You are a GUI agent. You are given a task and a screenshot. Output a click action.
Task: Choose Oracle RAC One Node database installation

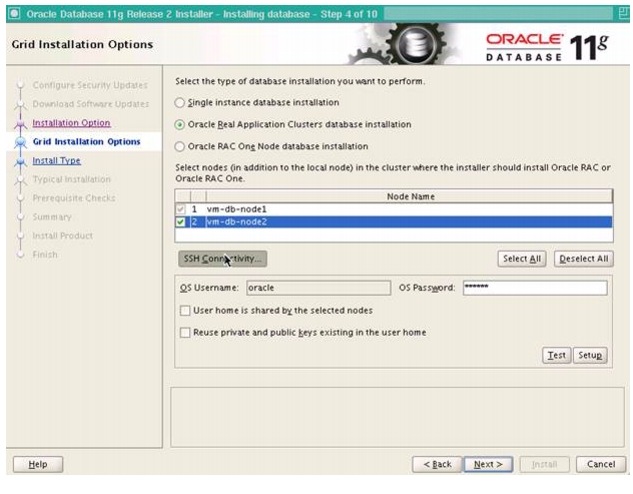[180, 147]
